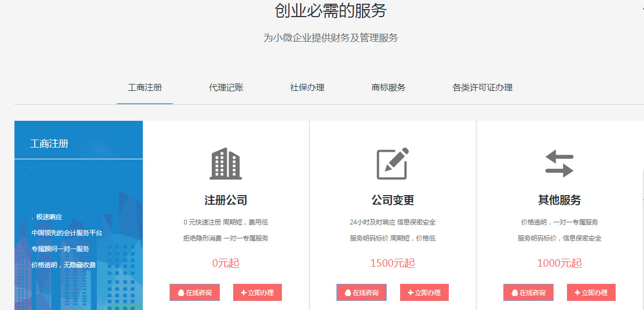
Task: Click the 0元起 price text
Action: pos(226,263)
